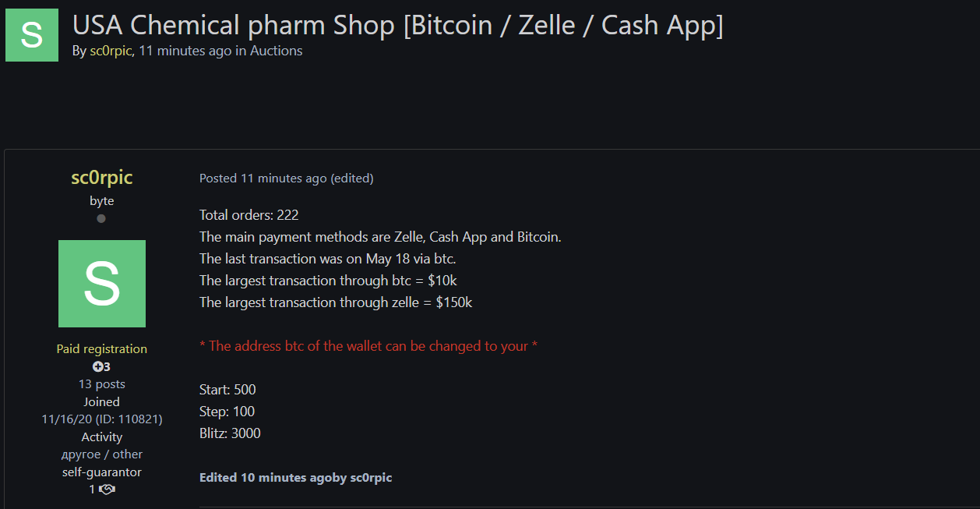Open sc0rpic profile link in thread byline
This screenshot has width=980, height=509.
point(111,51)
